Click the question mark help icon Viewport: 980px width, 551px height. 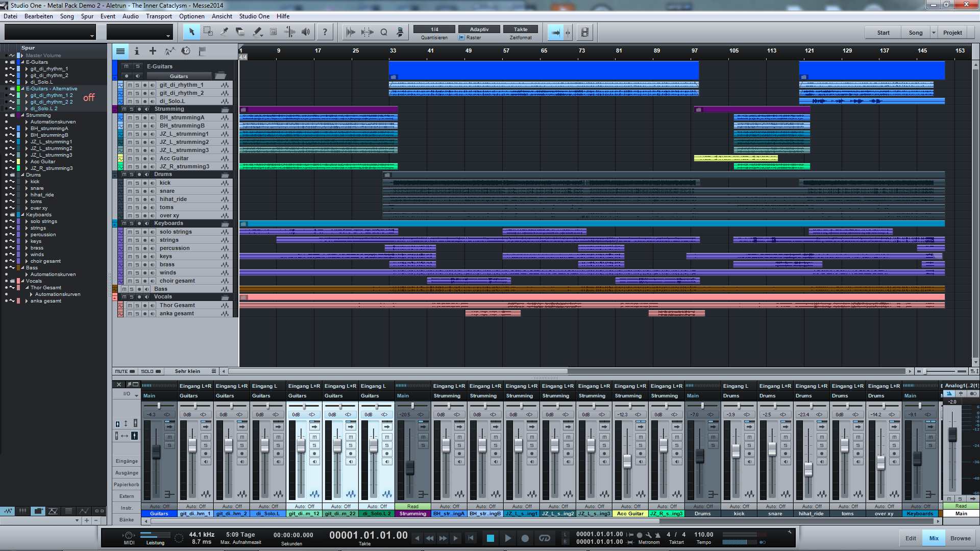[x=325, y=32]
